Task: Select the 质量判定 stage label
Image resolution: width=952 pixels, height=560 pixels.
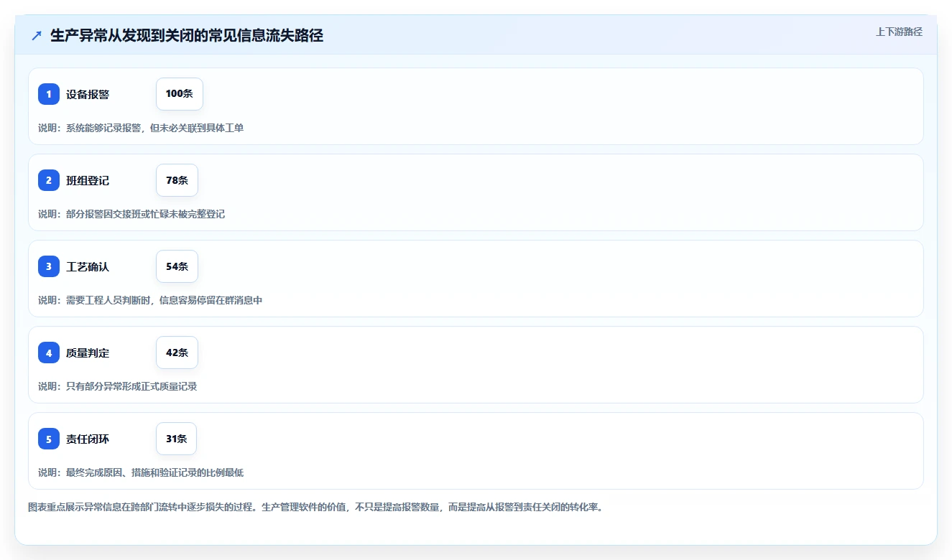Action: [x=88, y=353]
